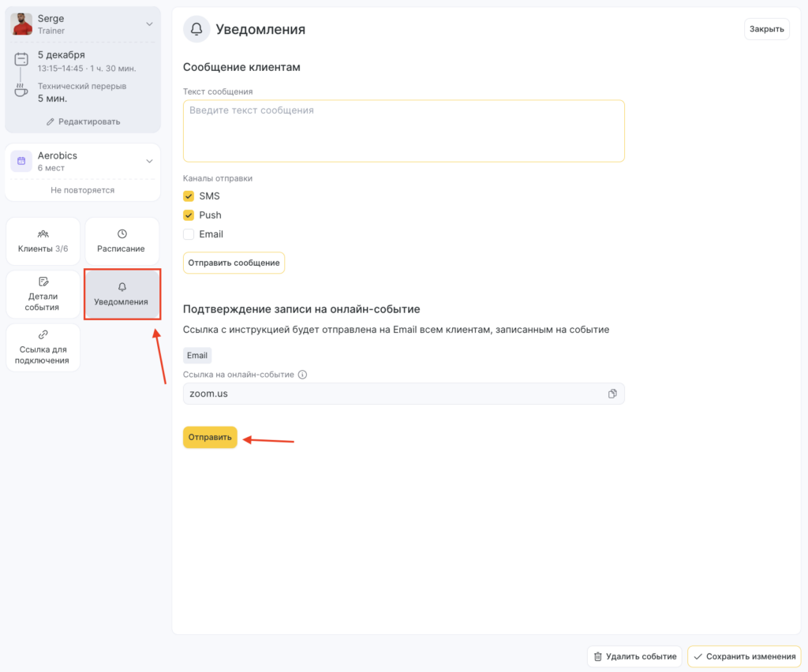This screenshot has width=808, height=672.
Task: Focus the Текст сообщения text area
Action: [403, 131]
